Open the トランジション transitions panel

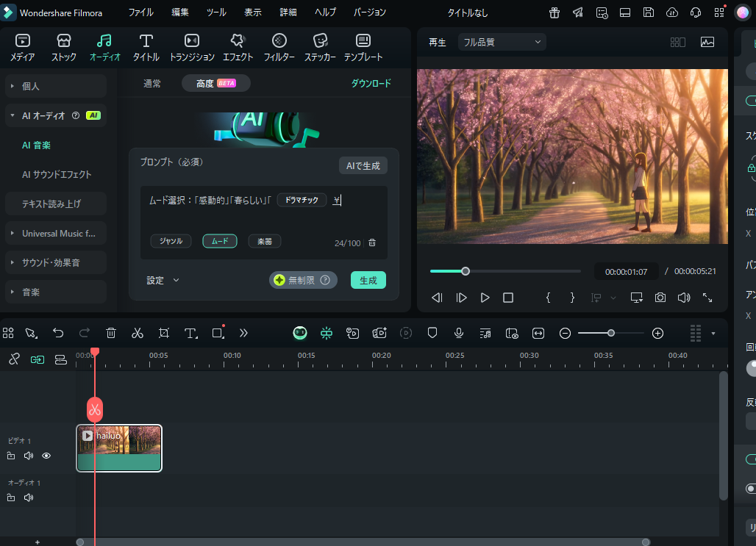point(192,48)
